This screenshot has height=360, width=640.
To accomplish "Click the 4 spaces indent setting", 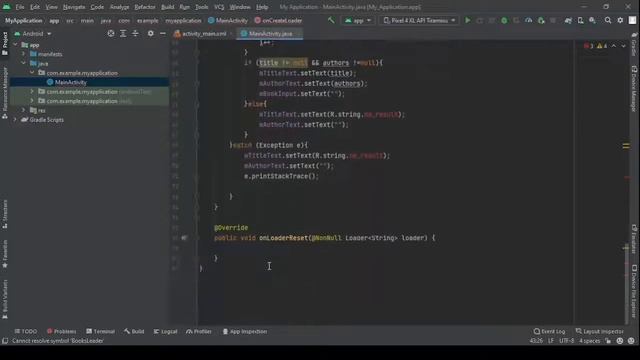I will [589, 341].
